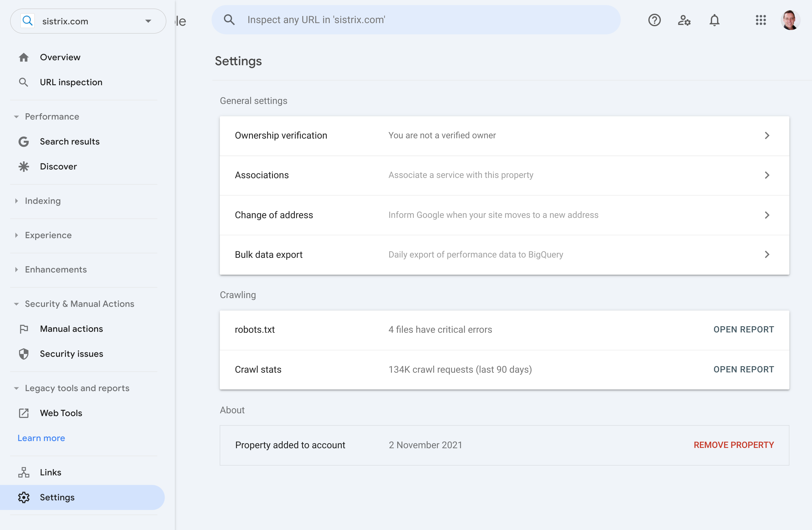Image resolution: width=812 pixels, height=530 pixels.
Task: Click the Learn more link
Action: click(x=41, y=438)
